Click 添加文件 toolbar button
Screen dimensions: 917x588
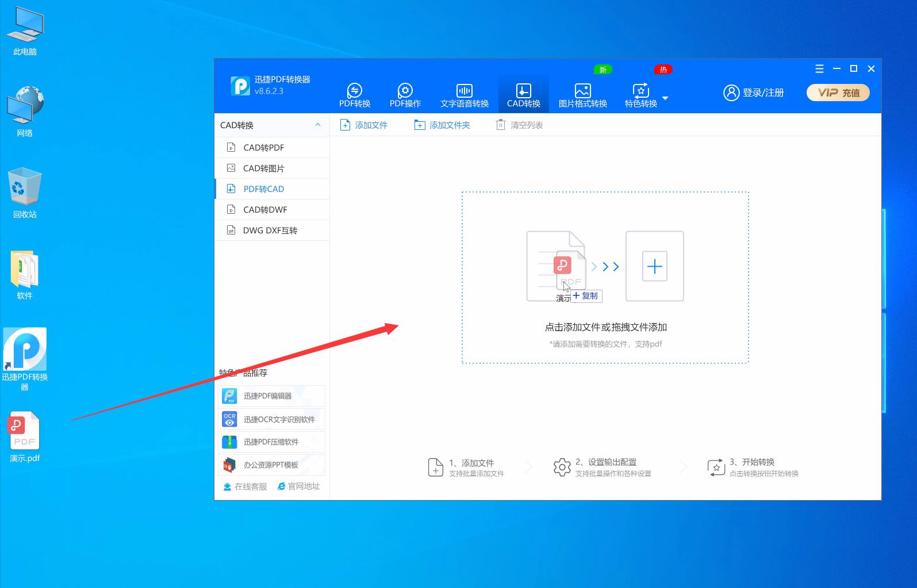click(364, 125)
